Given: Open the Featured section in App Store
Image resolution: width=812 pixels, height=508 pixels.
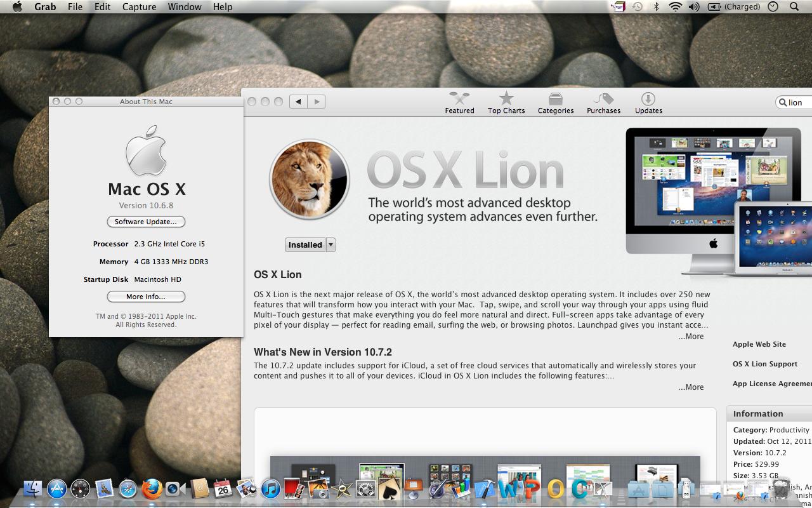Looking at the screenshot, I should point(459,103).
